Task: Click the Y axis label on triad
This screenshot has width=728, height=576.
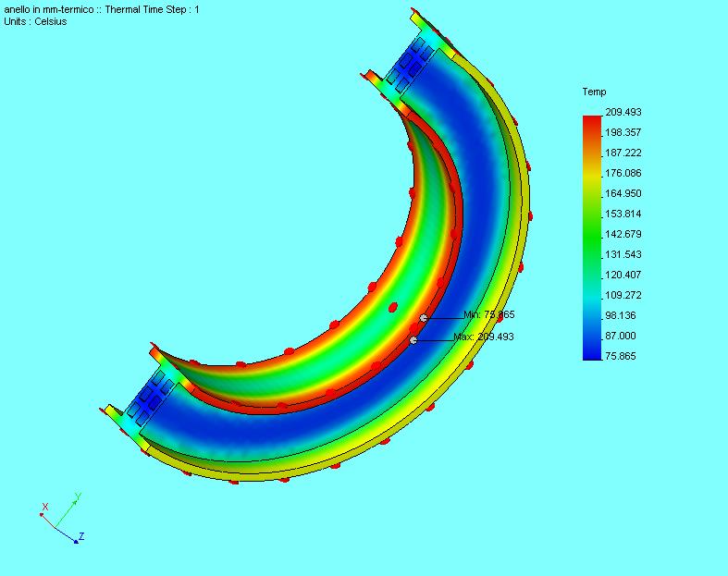Action: (x=78, y=496)
